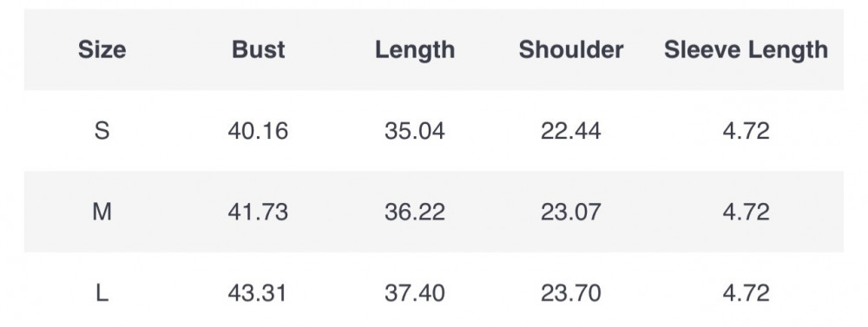Click shoulder value 23.07
The width and height of the screenshot is (868, 327).
pyautogui.click(x=571, y=212)
